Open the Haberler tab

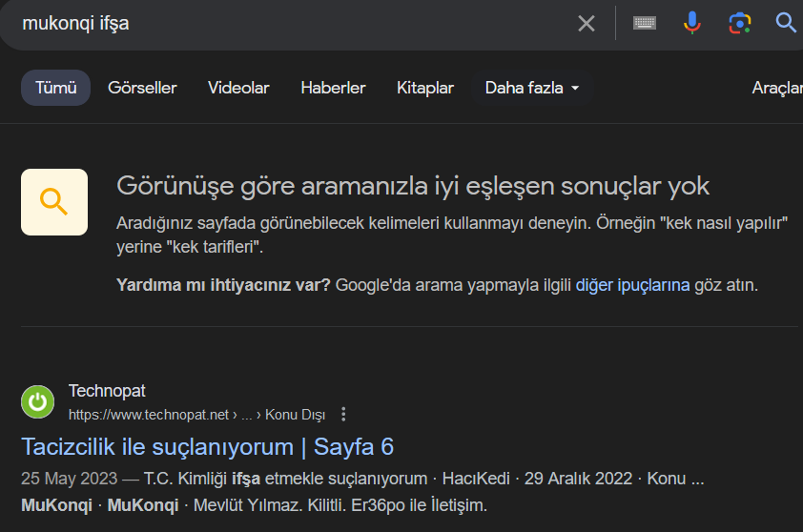[x=334, y=88]
